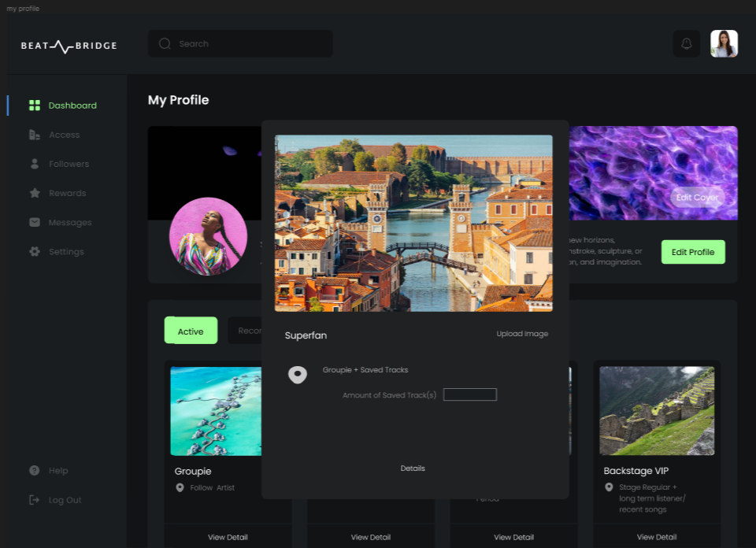
Task: Click the Groupie card island image
Action: coord(216,411)
